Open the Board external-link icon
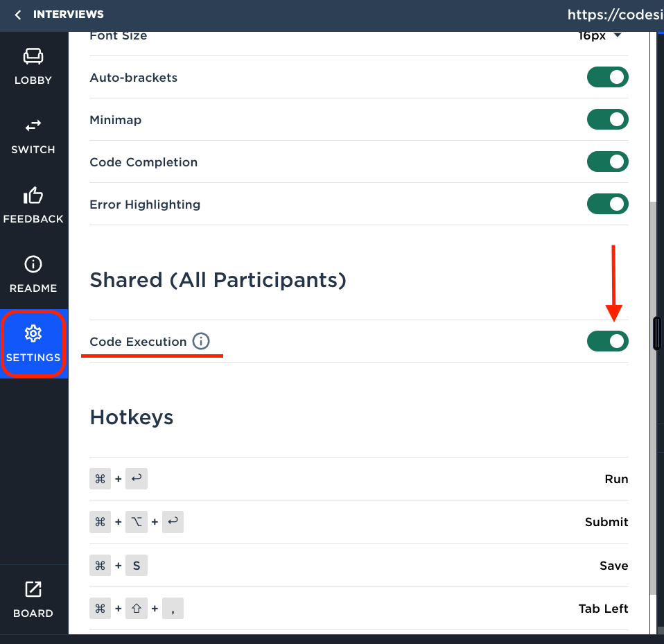Screen dimensions: 664x644 click(33, 589)
